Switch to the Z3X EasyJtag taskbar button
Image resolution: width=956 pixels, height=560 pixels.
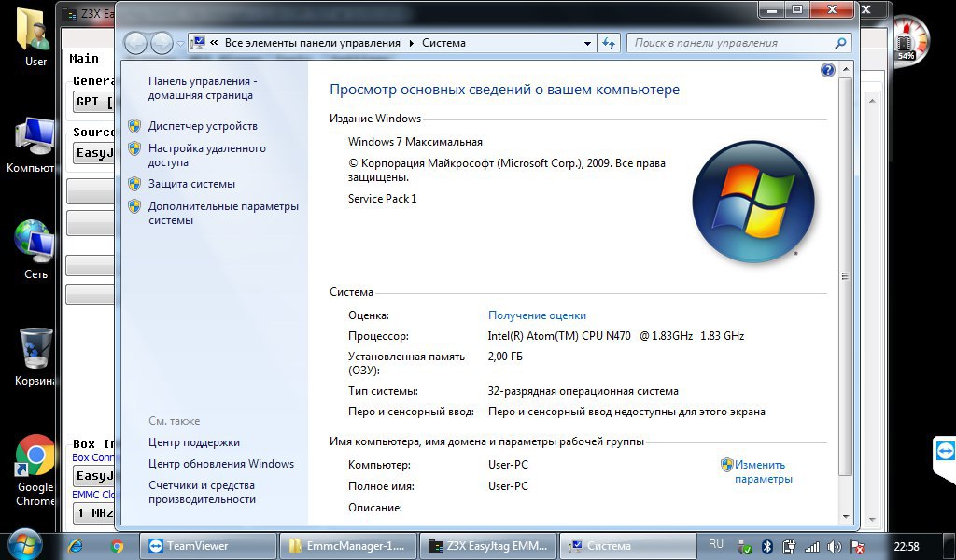point(488,546)
